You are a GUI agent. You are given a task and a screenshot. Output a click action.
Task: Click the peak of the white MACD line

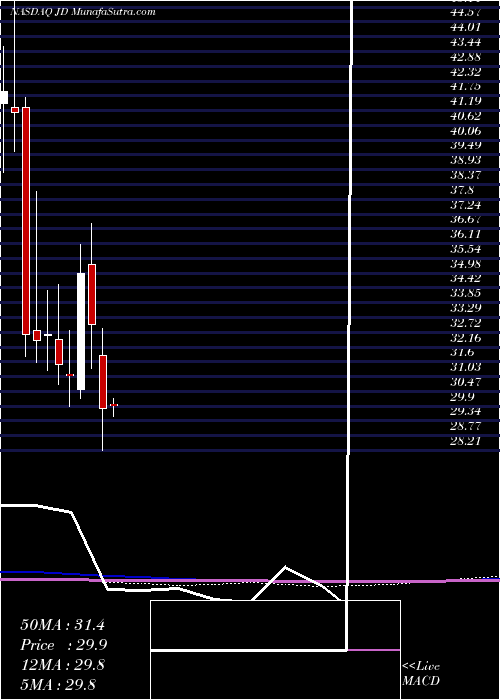[285, 567]
